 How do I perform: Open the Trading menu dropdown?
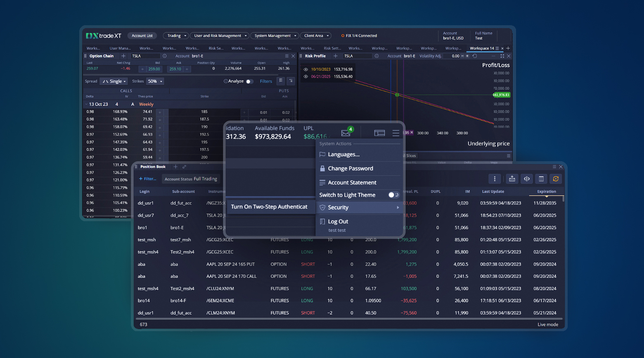pos(175,36)
